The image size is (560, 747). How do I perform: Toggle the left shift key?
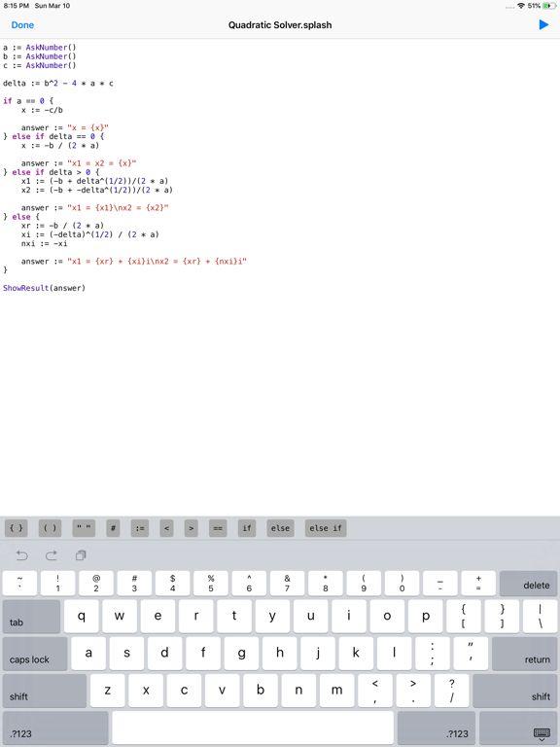point(45,691)
